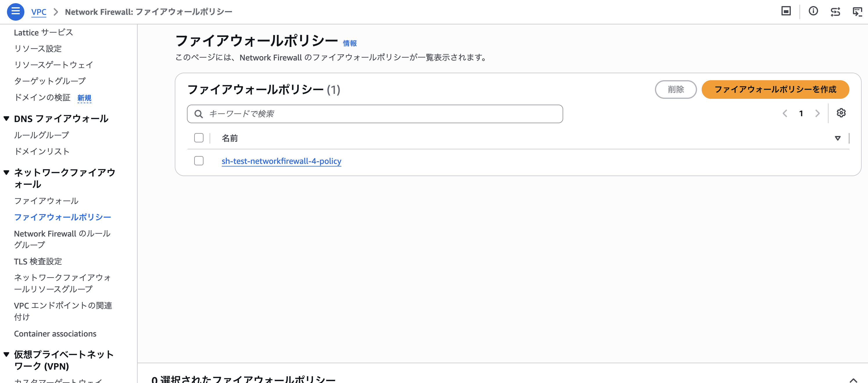Toggle the select-all policies checkbox
The height and width of the screenshot is (383, 868).
click(199, 138)
